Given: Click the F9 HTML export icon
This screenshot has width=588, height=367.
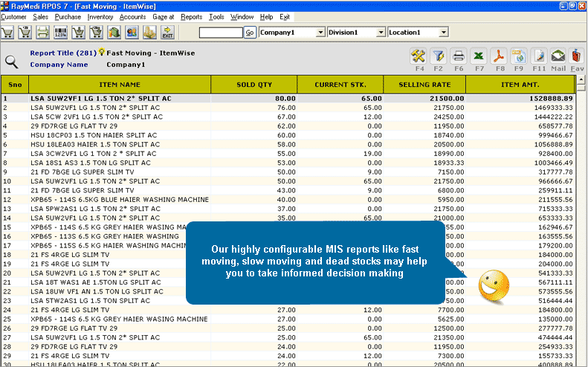Looking at the screenshot, I should (519, 56).
